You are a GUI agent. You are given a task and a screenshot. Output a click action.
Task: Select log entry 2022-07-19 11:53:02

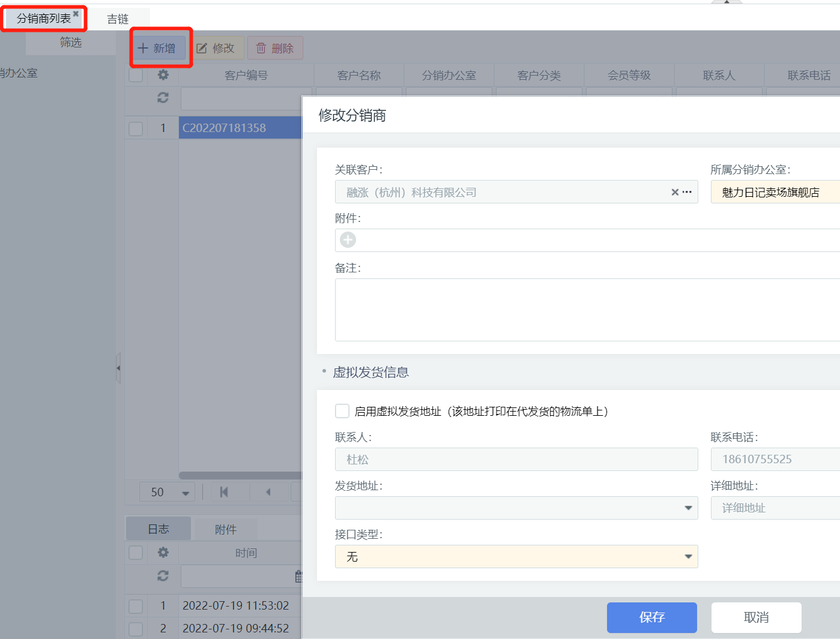236,606
